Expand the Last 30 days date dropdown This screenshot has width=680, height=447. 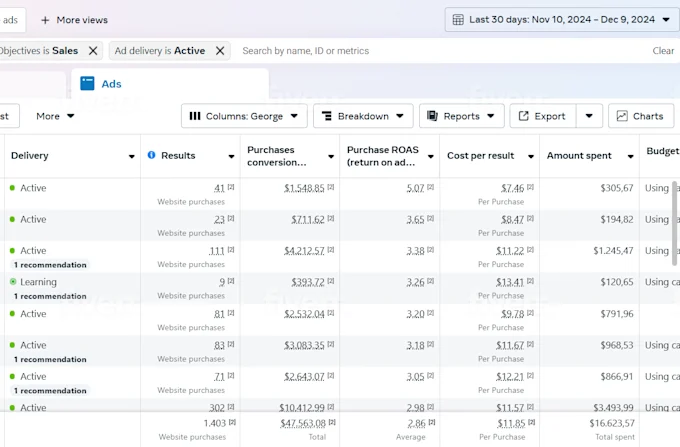(666, 20)
